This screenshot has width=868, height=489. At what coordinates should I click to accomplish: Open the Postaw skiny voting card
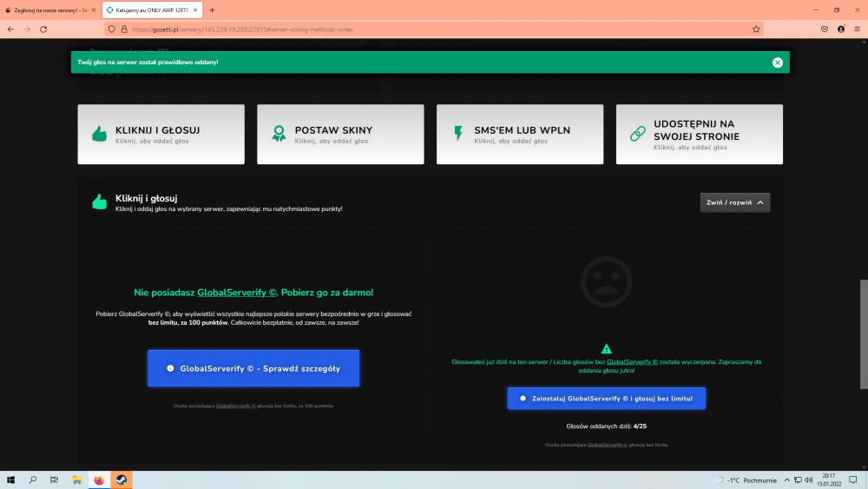pyautogui.click(x=340, y=134)
